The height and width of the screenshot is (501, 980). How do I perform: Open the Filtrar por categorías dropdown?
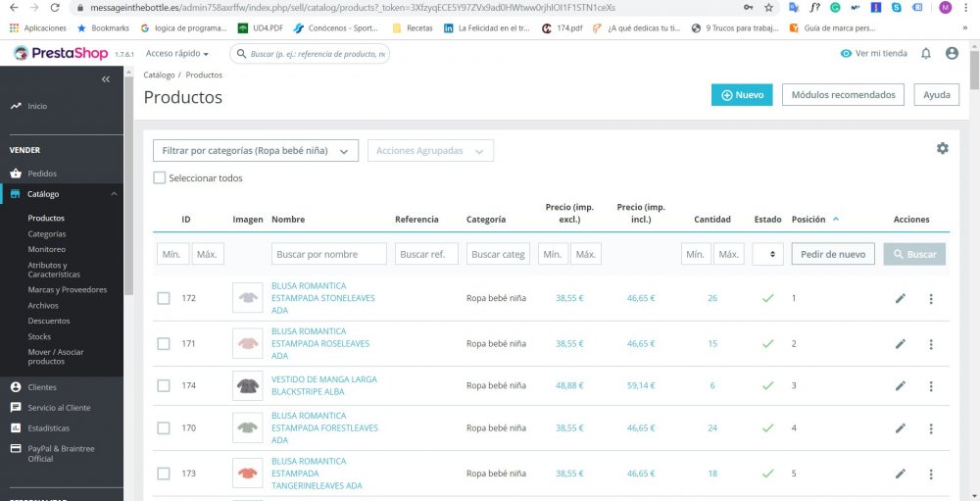(x=256, y=151)
